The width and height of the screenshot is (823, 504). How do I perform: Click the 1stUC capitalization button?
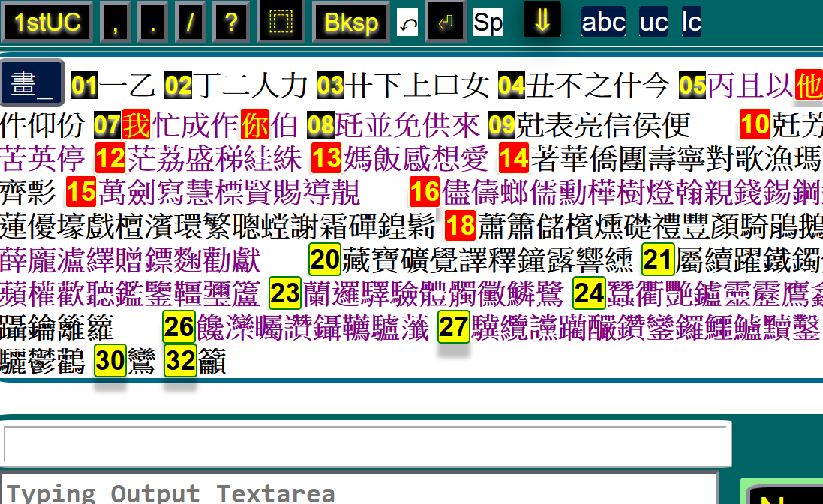47,22
